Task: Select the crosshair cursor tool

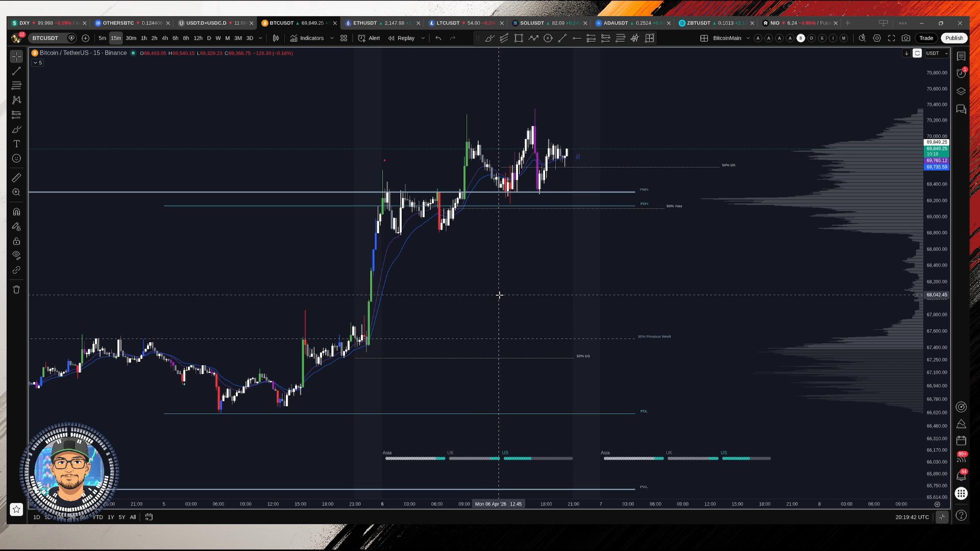Action: pos(16,56)
